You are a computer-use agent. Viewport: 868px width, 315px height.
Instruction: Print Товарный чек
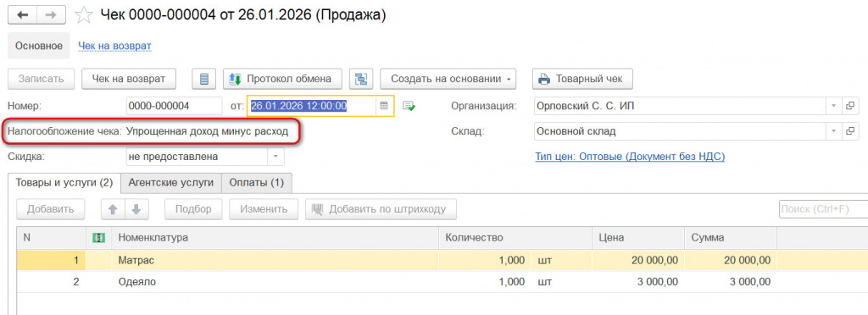tap(582, 79)
